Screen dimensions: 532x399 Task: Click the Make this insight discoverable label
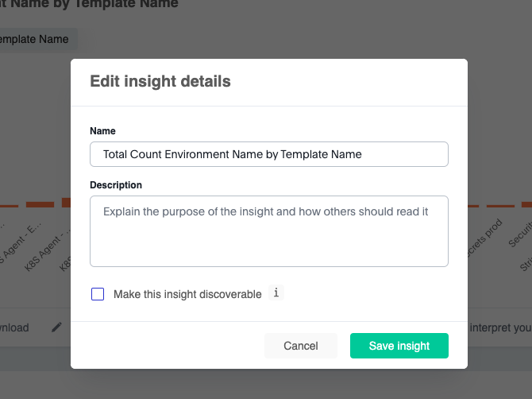click(187, 294)
